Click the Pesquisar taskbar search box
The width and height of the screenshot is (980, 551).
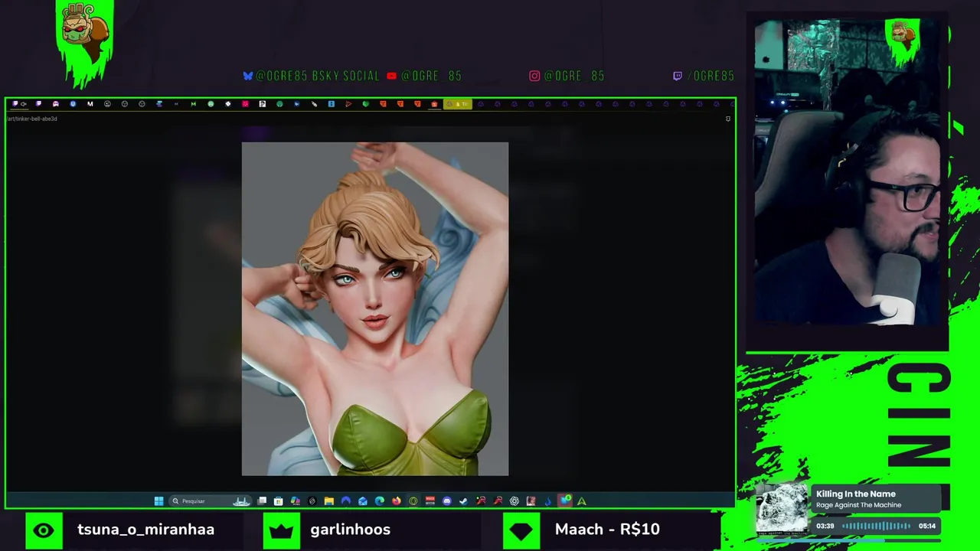(211, 501)
